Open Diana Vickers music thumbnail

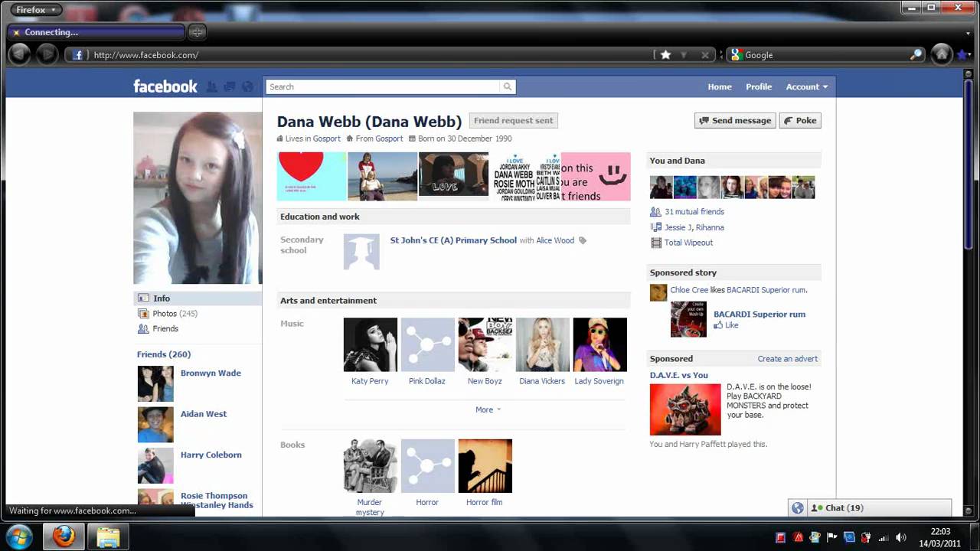click(542, 344)
